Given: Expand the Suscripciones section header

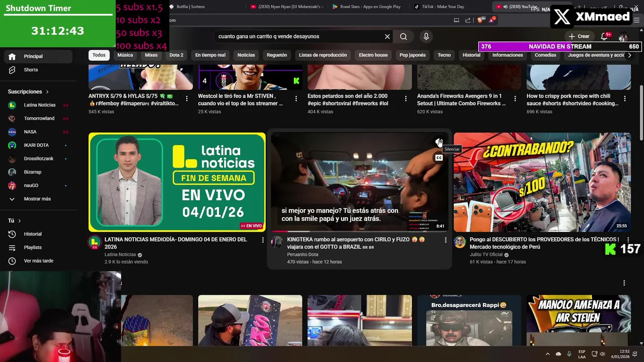Looking at the screenshot, I should tap(28, 92).
